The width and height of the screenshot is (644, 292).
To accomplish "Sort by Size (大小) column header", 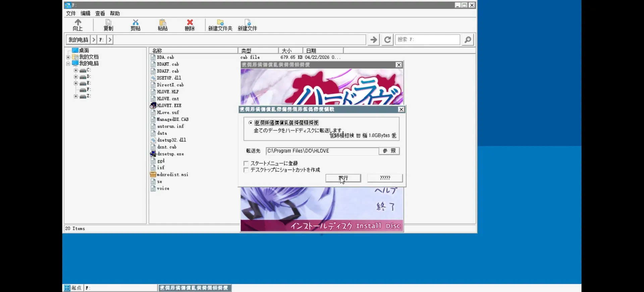I will coord(290,51).
